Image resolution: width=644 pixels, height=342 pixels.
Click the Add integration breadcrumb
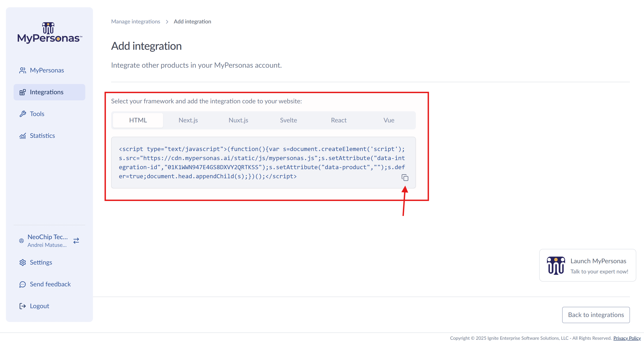point(192,22)
